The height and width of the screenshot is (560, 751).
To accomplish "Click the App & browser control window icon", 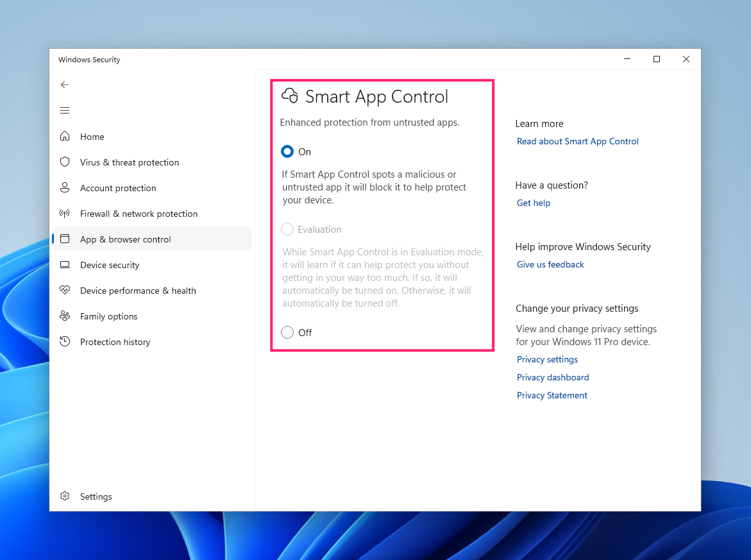I will coord(65,239).
